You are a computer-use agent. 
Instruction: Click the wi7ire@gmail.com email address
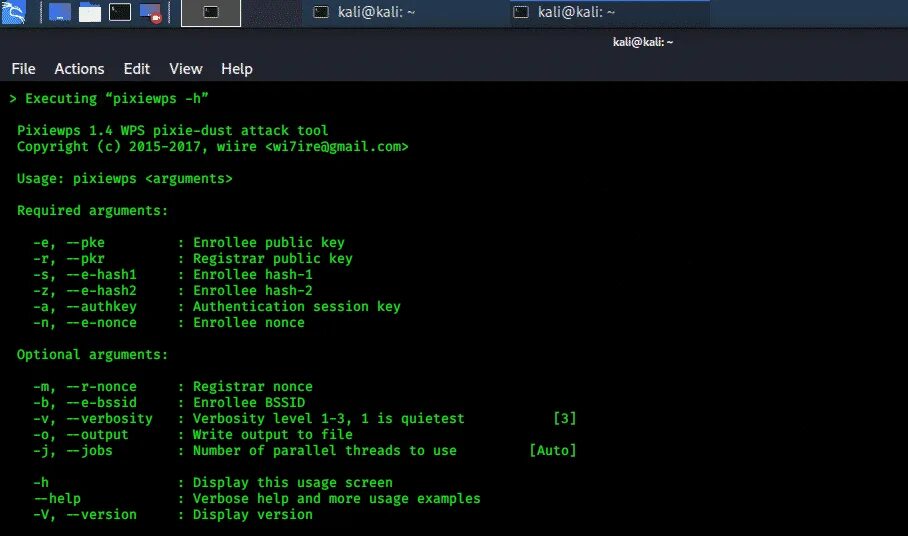point(336,147)
